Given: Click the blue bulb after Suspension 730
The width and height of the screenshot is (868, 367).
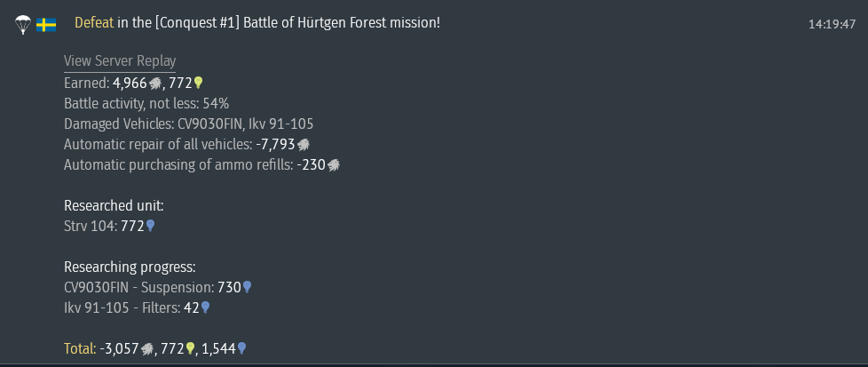Looking at the screenshot, I should click(x=247, y=287).
